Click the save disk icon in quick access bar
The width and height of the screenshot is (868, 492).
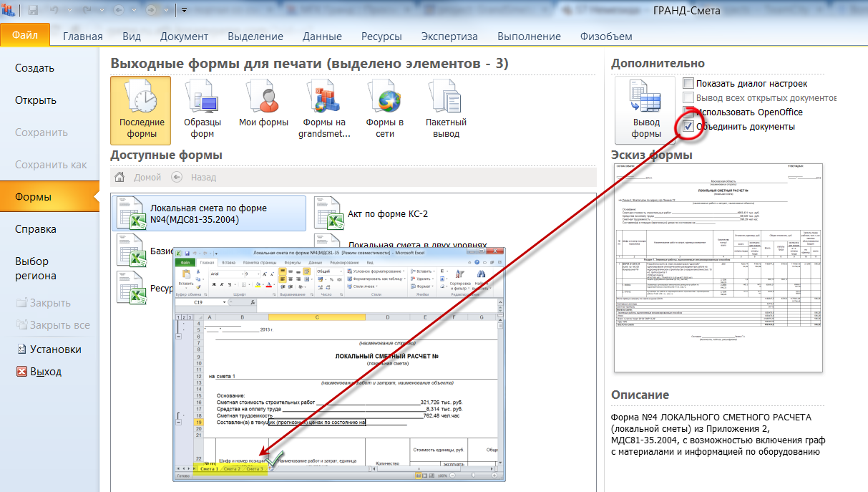[34, 10]
